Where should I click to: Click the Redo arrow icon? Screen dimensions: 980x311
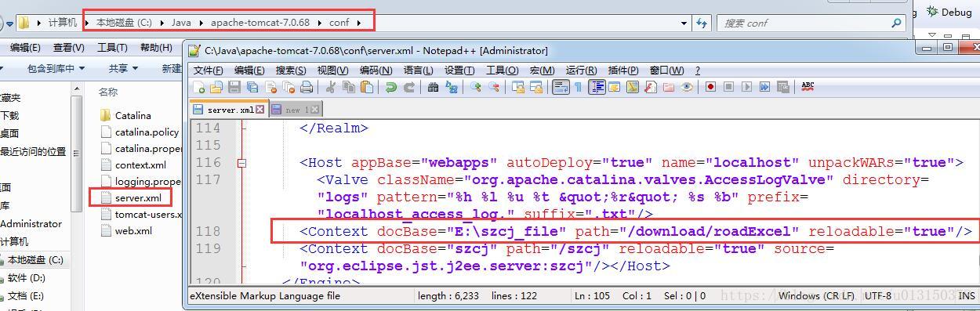[409, 87]
